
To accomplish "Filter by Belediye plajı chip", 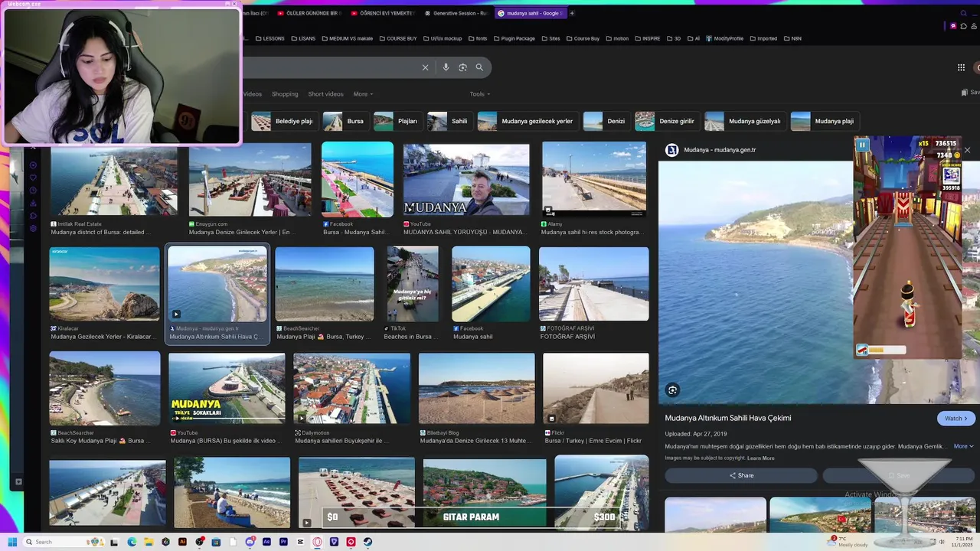I will click(283, 121).
